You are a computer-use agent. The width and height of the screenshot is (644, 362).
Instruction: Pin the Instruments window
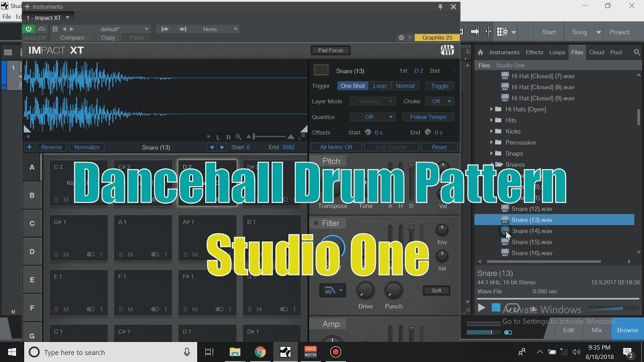(x=441, y=7)
